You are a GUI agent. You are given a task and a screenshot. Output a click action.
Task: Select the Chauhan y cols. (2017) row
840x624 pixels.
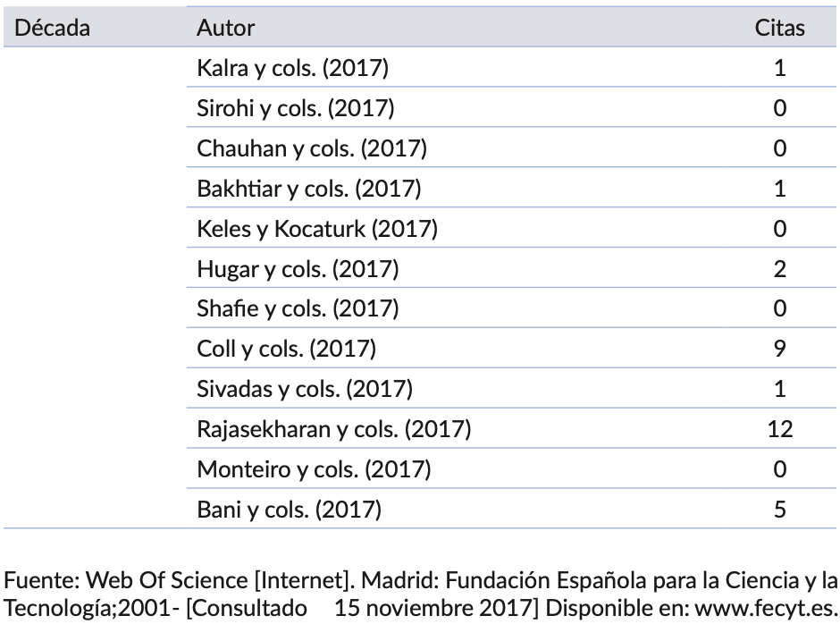pyautogui.click(x=312, y=148)
